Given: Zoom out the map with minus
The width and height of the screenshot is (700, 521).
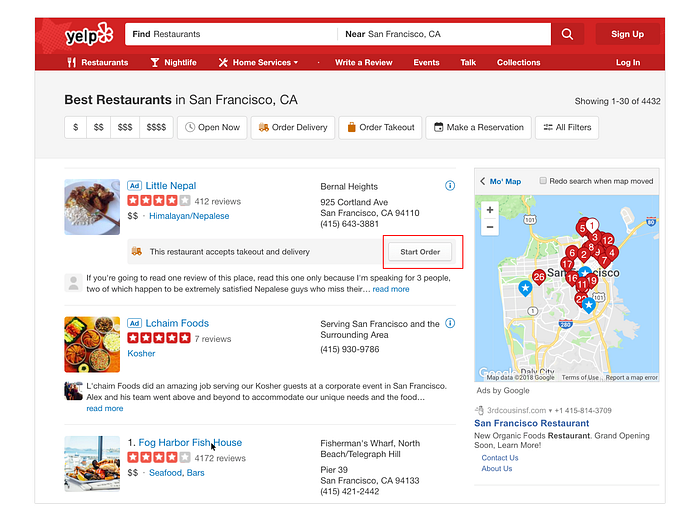Looking at the screenshot, I should point(490,227).
